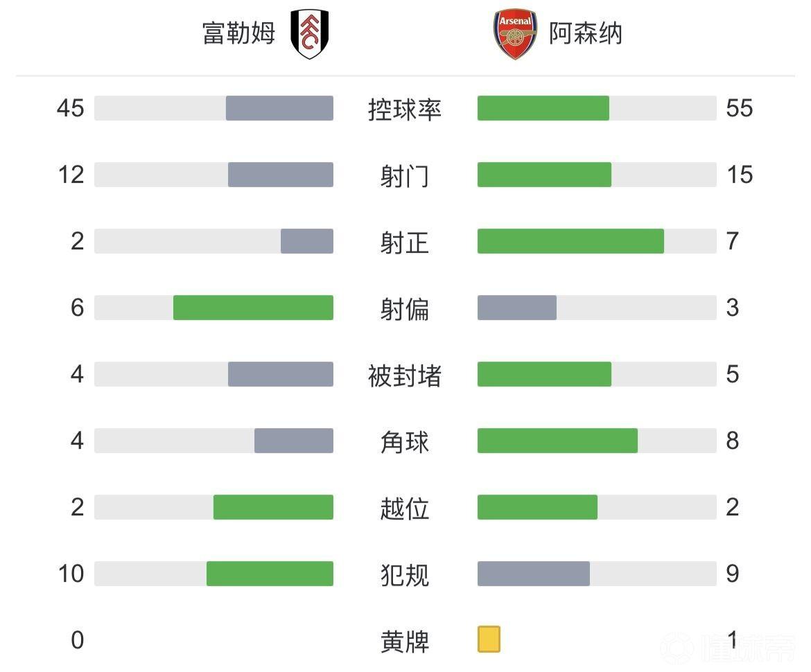The image size is (811, 672).
Task: Click the Fulham club crest icon
Action: pyautogui.click(x=309, y=33)
